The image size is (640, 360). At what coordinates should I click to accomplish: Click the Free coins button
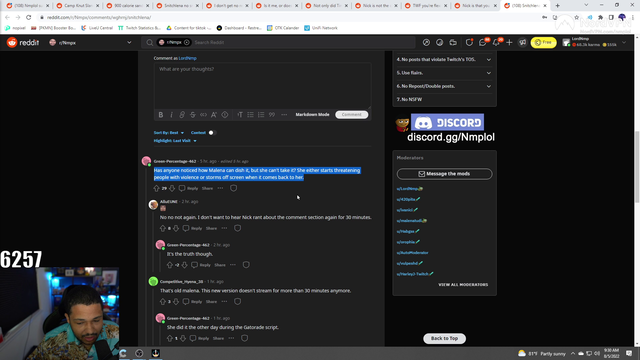pos(543,42)
